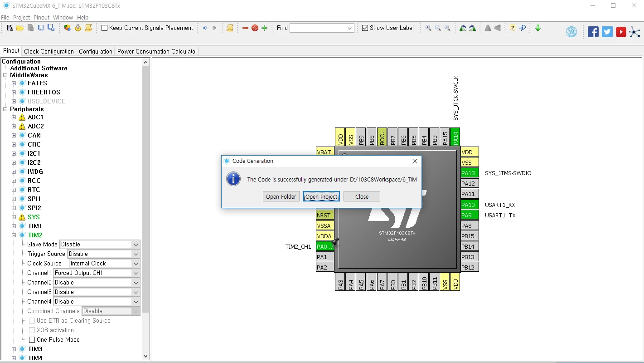Click the tree scrollbar down arrow
The image size is (644, 363).
click(x=146, y=357)
